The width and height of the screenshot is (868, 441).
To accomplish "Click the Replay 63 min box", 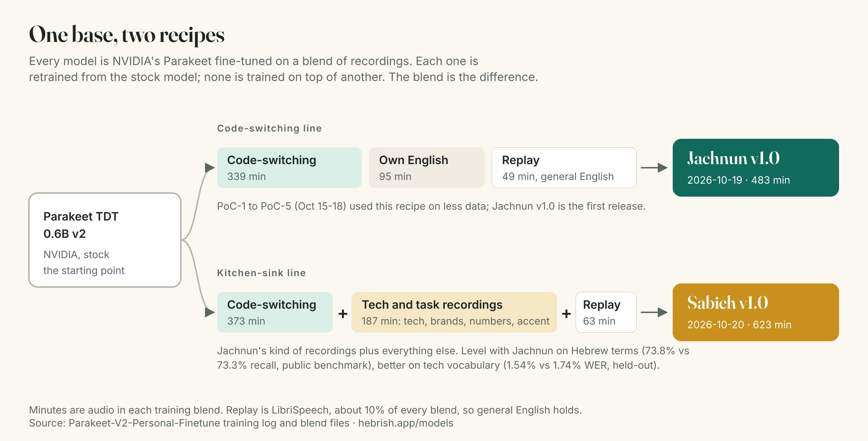I will 606,312.
